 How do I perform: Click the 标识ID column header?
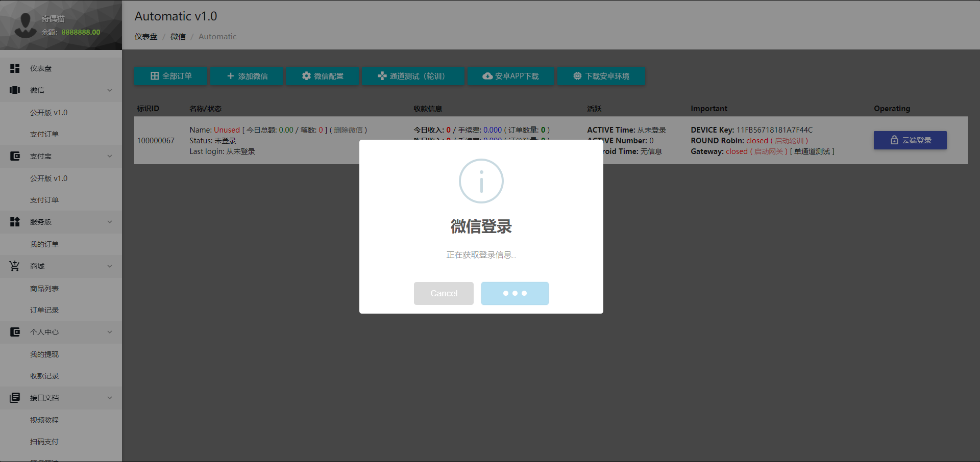[x=148, y=109]
